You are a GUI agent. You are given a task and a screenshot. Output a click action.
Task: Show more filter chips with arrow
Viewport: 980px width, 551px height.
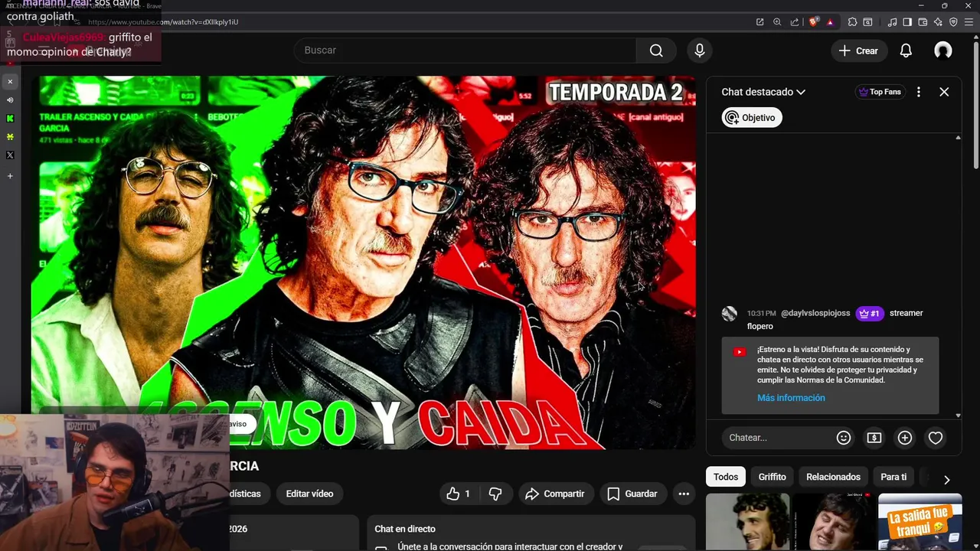coord(947,480)
